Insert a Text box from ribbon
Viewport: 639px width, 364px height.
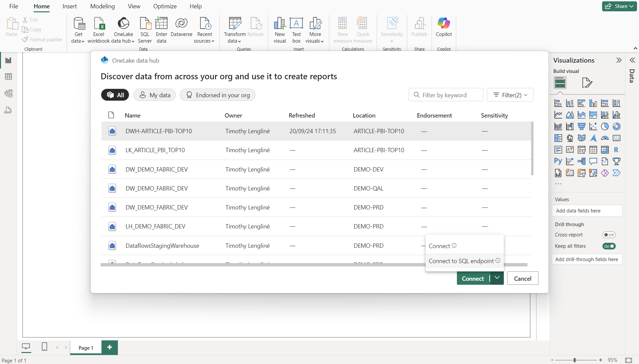coord(296,30)
